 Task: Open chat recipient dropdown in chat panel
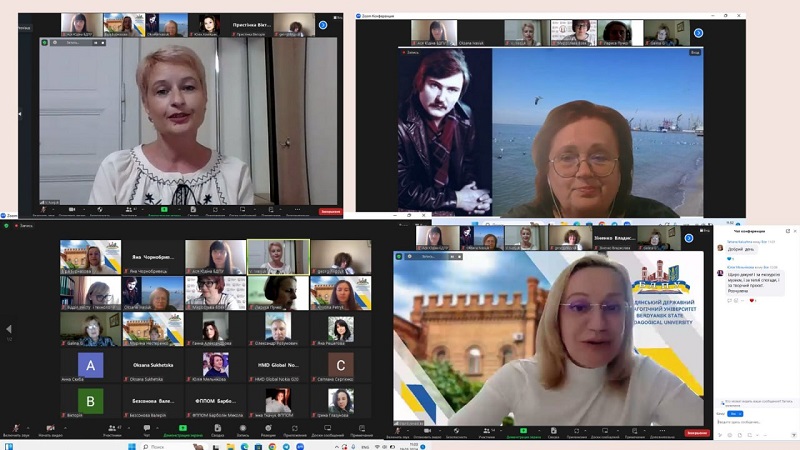[736, 413]
